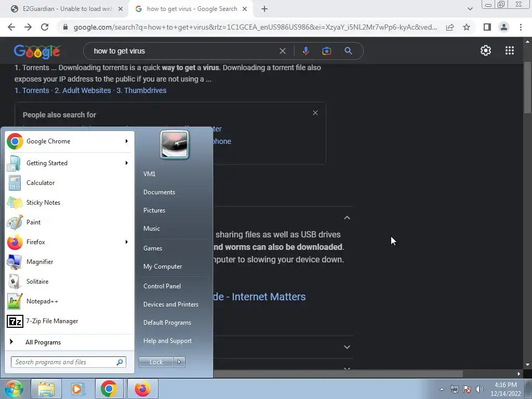This screenshot has height=399, width=532.
Task: Open media player taskbar icon
Action: tap(77, 389)
